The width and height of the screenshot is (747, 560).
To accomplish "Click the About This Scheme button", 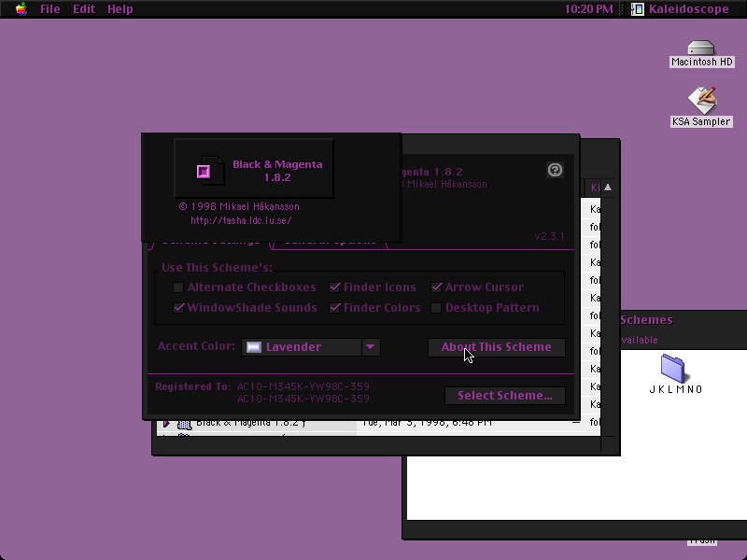I will 497,347.
